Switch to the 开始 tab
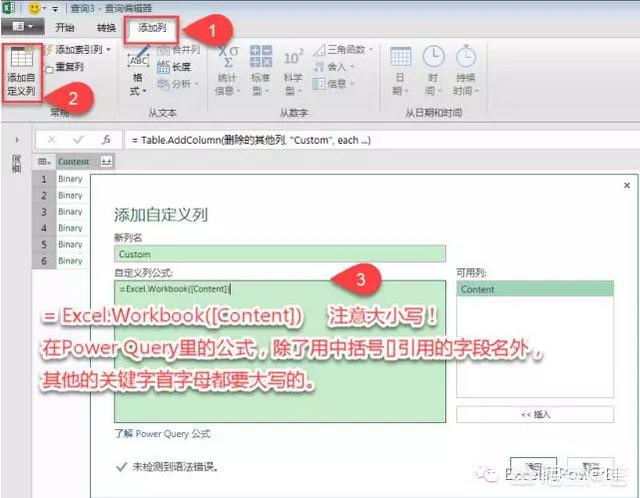The width and height of the screenshot is (640, 498). (65, 27)
